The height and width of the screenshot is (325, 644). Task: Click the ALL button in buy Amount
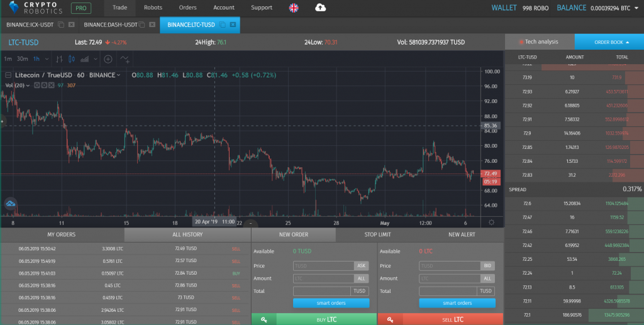tap(362, 278)
